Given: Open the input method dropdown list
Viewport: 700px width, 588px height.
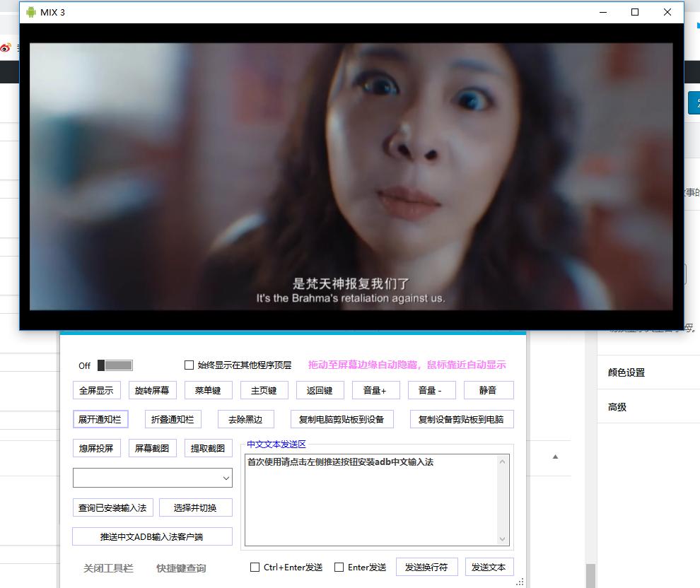Looking at the screenshot, I should (153, 478).
